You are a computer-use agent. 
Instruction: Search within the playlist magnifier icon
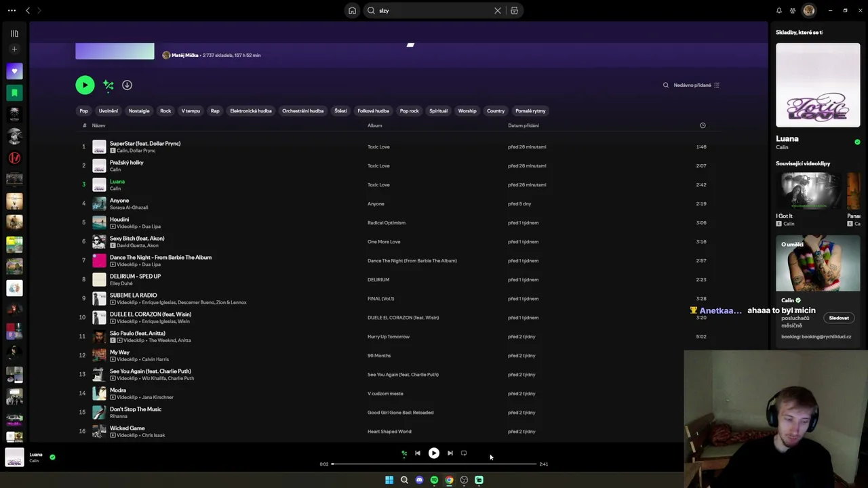click(665, 85)
